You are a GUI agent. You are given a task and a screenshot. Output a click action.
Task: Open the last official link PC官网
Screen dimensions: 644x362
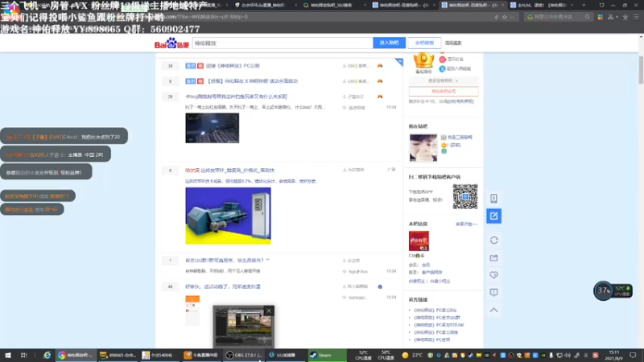coord(432,339)
